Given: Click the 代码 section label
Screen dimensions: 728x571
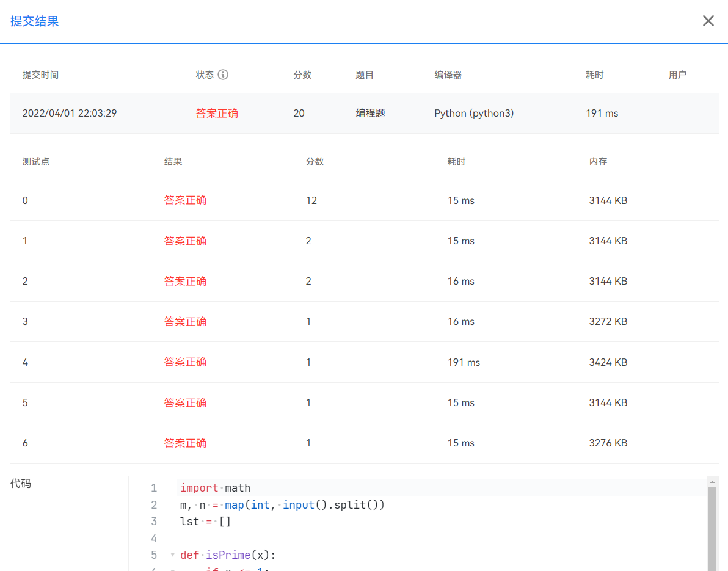Looking at the screenshot, I should [20, 483].
